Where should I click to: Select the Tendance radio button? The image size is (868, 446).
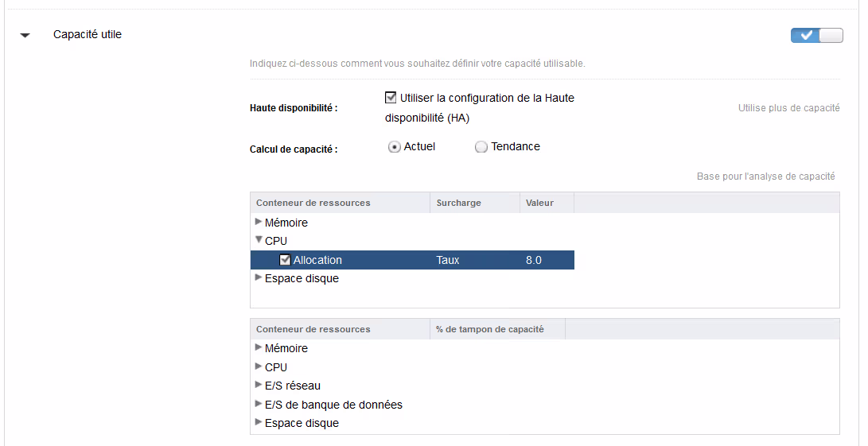tap(481, 147)
